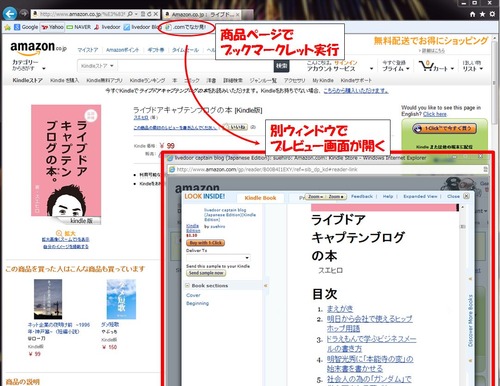Collapse the reader side panel arrow
The width and height of the screenshot is (500, 386).
pos(266,286)
